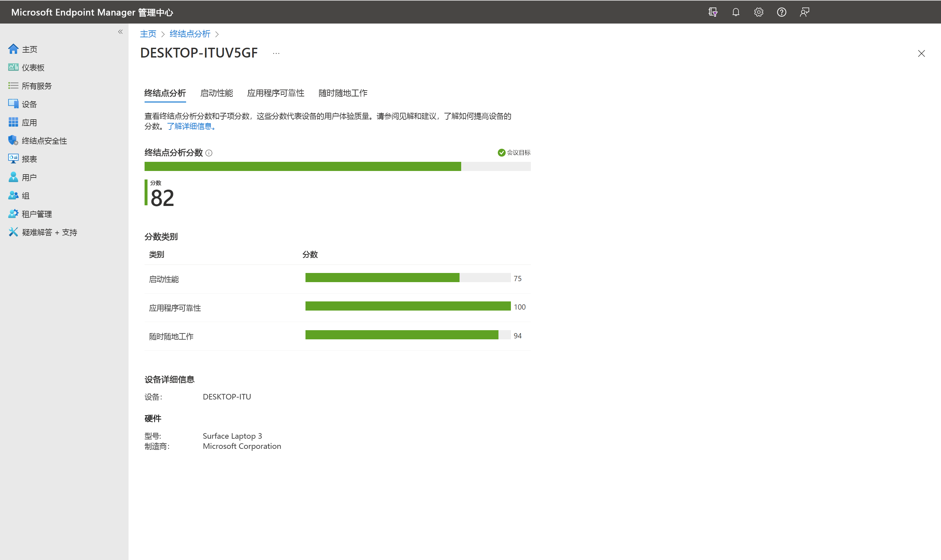Image resolution: width=941 pixels, height=560 pixels.
Task: Click the 用户 user icon
Action: pyautogui.click(x=13, y=177)
